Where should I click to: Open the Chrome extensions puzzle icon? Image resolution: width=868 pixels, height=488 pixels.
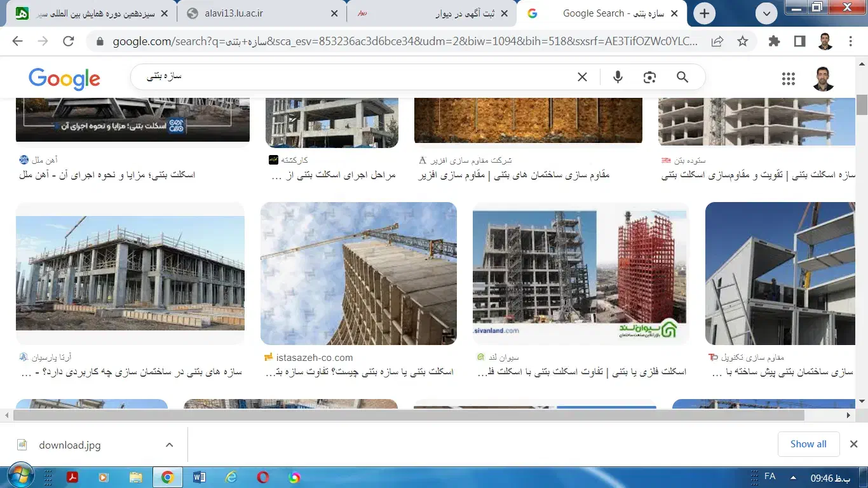pyautogui.click(x=774, y=41)
